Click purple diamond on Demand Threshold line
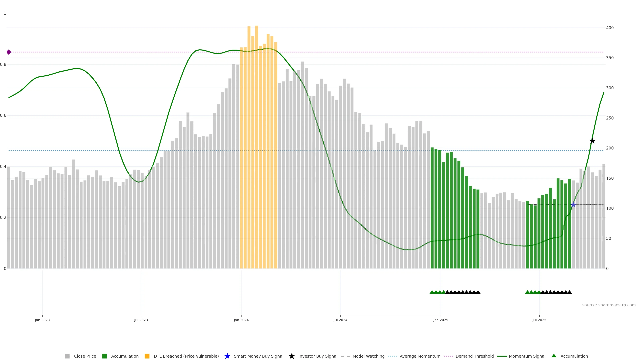The image size is (644, 362). (9, 52)
